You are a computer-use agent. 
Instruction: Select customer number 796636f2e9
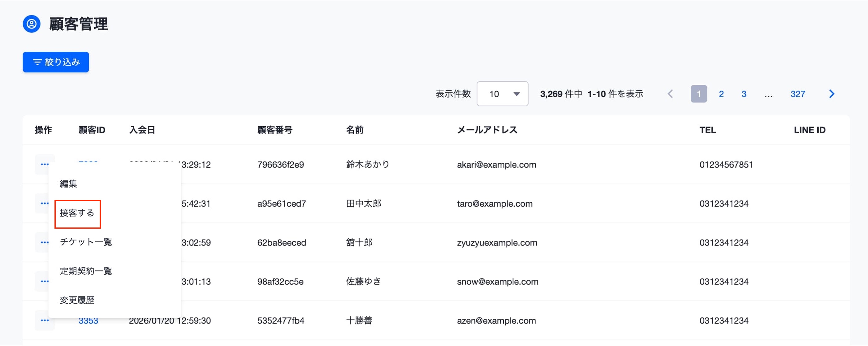(281, 165)
